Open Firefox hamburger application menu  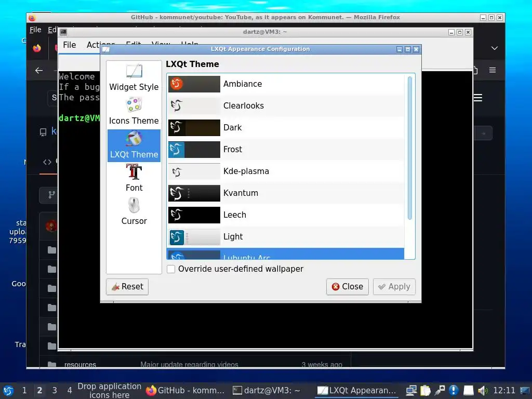click(x=493, y=70)
